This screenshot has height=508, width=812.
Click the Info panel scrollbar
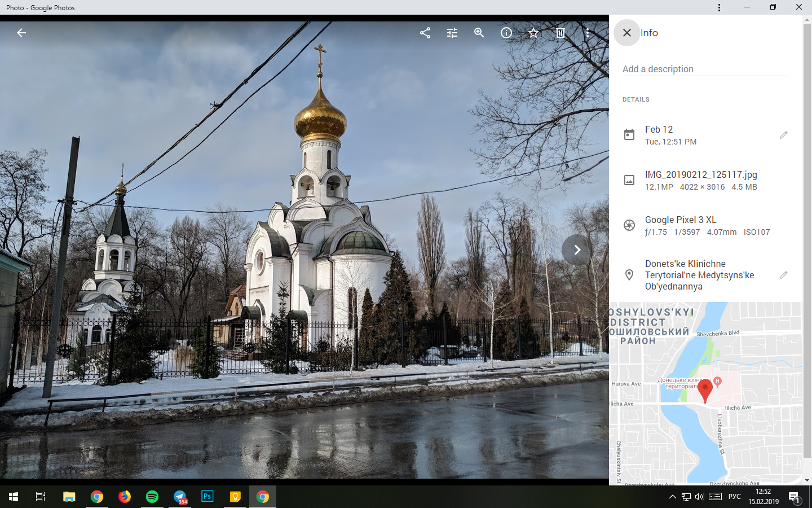807,240
